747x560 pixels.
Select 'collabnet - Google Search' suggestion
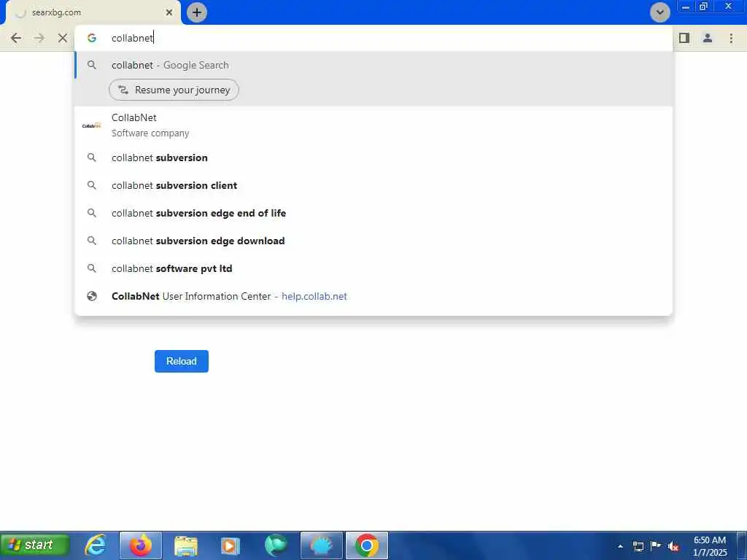tap(373, 65)
